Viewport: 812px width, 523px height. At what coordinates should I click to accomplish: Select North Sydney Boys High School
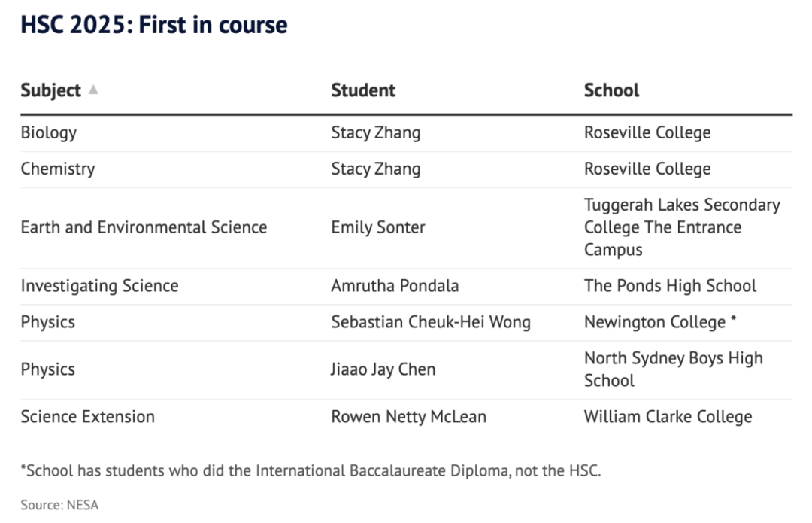(673, 369)
